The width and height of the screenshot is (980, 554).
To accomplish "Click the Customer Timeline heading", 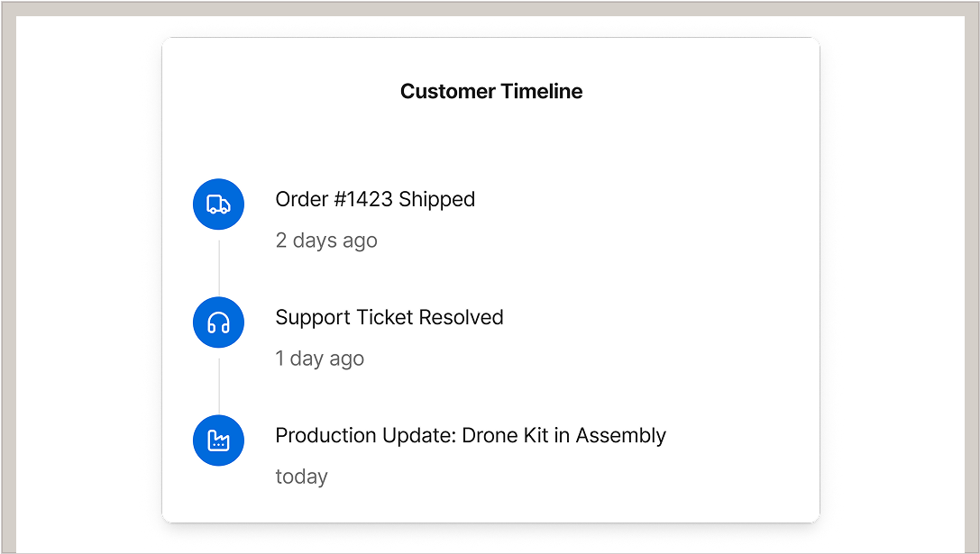I will pos(491,91).
